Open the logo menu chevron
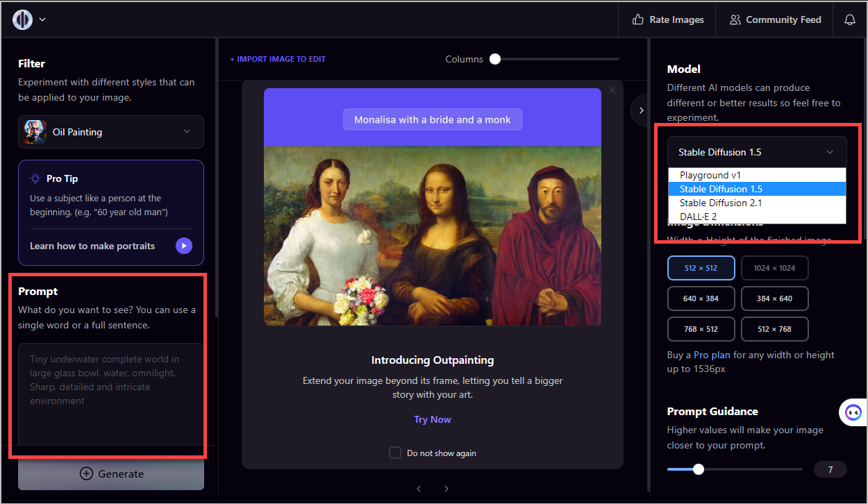This screenshot has width=868, height=504. point(42,20)
